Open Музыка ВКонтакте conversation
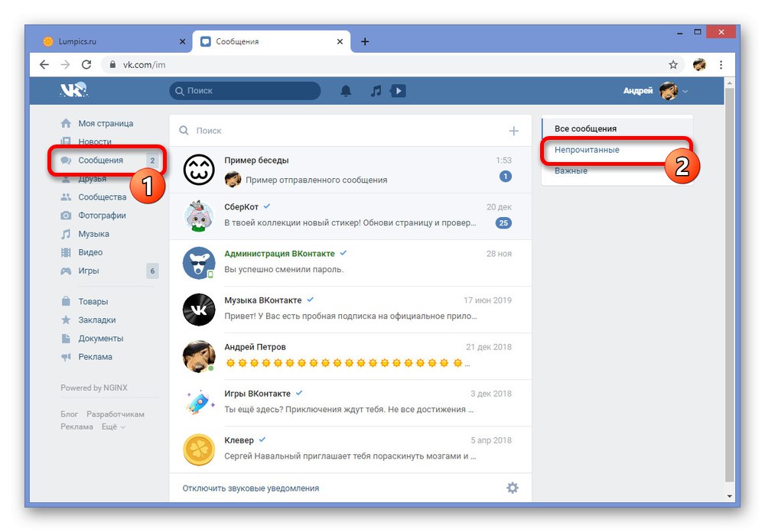This screenshot has height=532, width=765. pyautogui.click(x=350, y=310)
